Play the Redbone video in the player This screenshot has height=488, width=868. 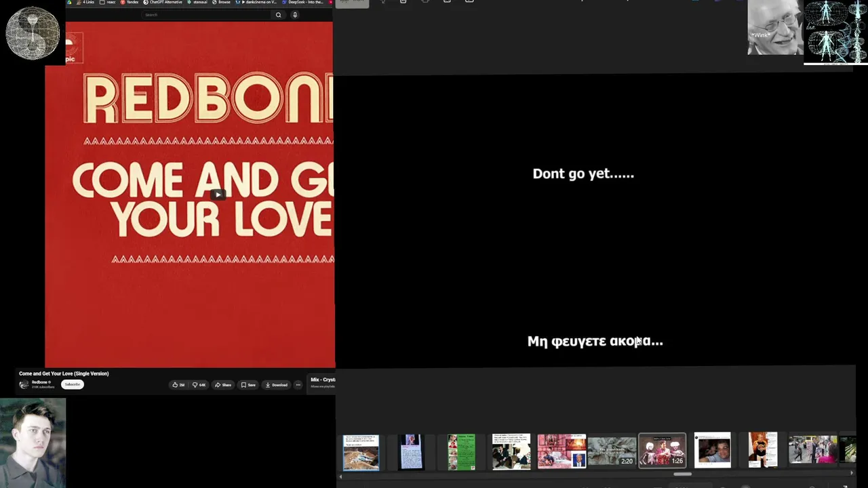point(218,195)
